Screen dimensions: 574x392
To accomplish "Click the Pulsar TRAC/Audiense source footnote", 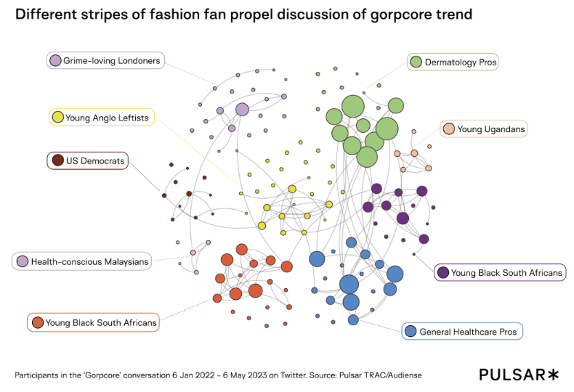I will pos(218,375).
